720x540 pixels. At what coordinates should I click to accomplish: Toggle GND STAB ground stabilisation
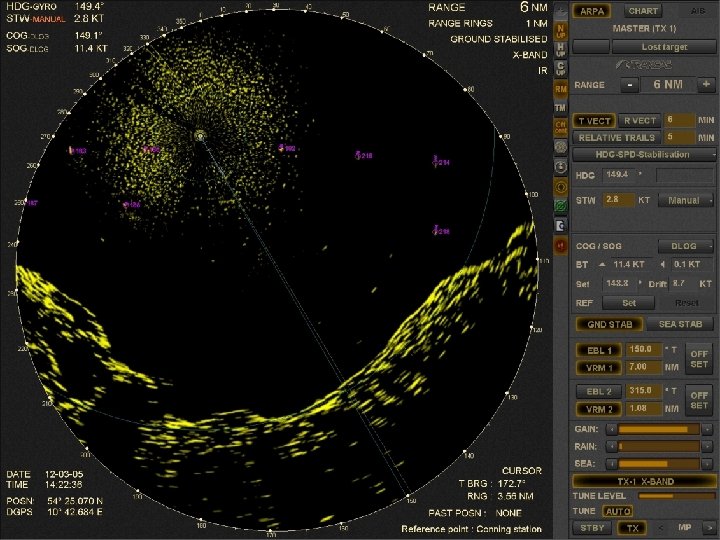pos(609,324)
